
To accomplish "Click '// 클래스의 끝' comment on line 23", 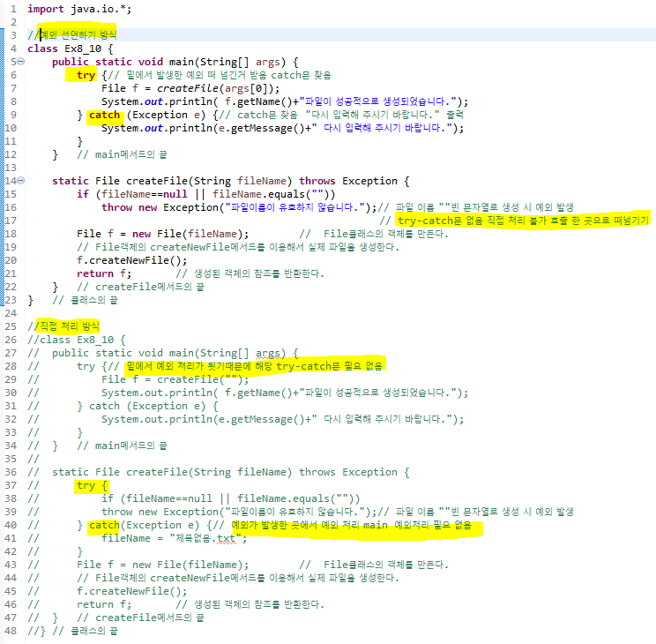I will [x=86, y=300].
